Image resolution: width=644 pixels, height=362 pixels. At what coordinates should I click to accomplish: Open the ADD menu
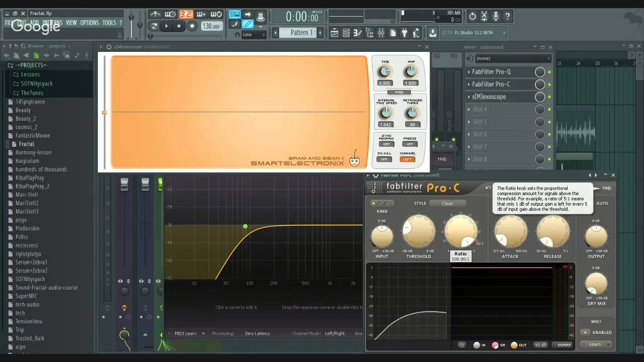34,23
